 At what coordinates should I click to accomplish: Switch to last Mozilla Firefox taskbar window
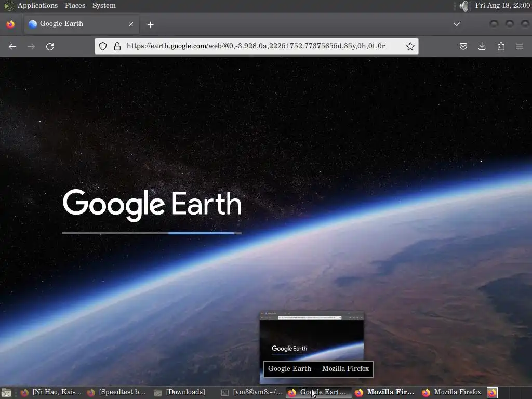pos(452,392)
